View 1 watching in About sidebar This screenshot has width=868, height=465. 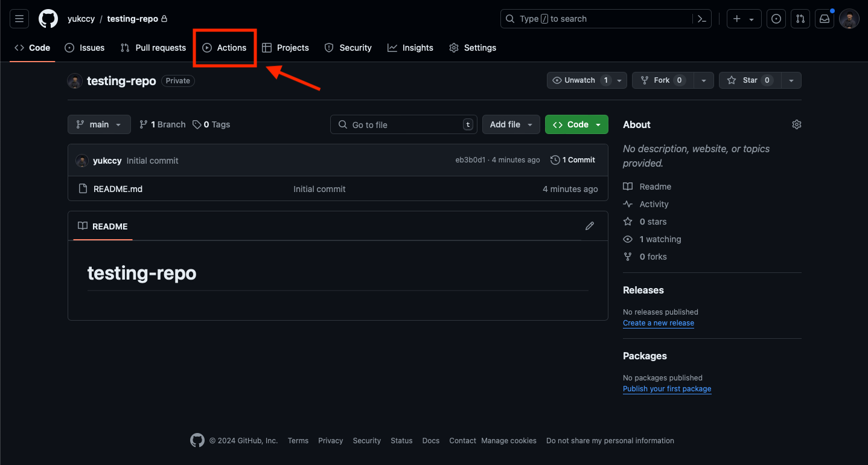(652, 239)
